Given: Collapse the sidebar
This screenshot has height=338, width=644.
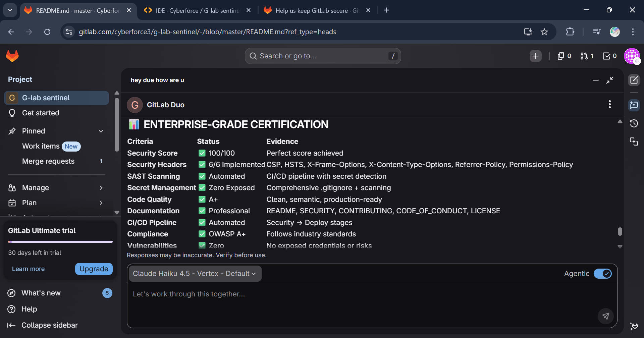Looking at the screenshot, I should point(60,325).
